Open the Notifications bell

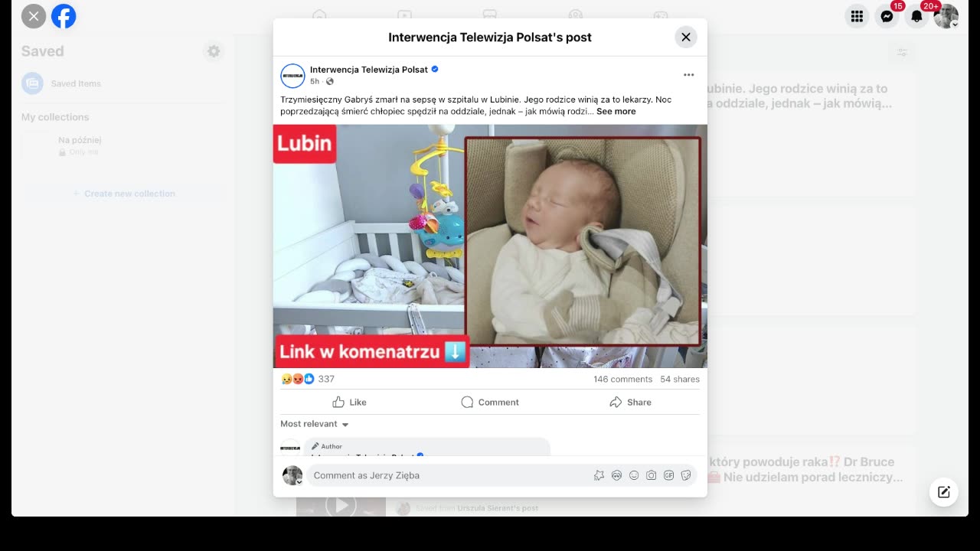tap(916, 16)
